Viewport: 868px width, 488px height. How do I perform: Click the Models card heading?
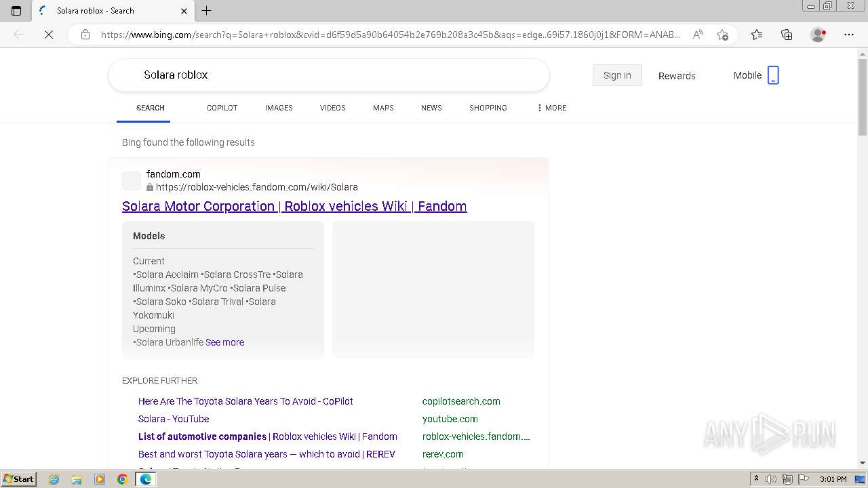[149, 236]
